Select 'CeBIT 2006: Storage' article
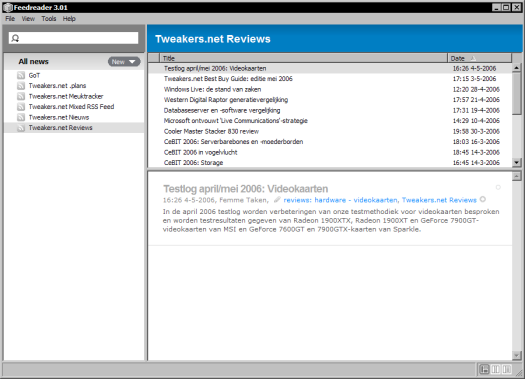The height and width of the screenshot is (379, 525). [x=193, y=163]
